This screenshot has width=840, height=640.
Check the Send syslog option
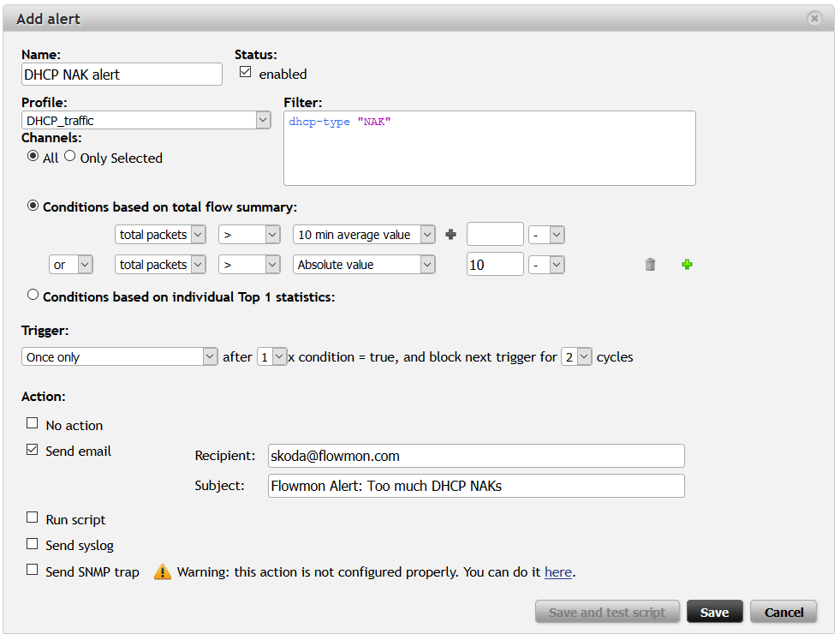click(33, 544)
